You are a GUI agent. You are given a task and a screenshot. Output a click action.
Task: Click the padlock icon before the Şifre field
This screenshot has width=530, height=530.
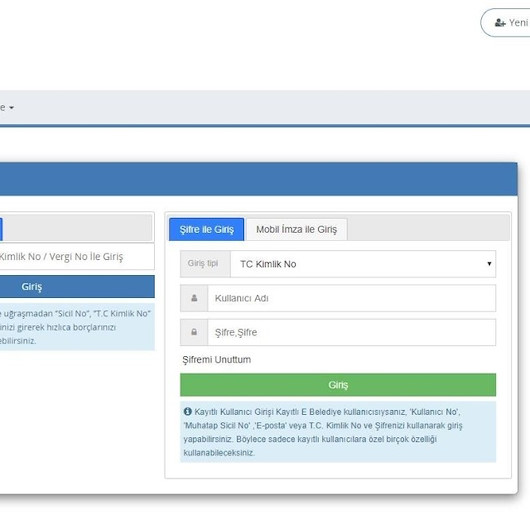[194, 332]
